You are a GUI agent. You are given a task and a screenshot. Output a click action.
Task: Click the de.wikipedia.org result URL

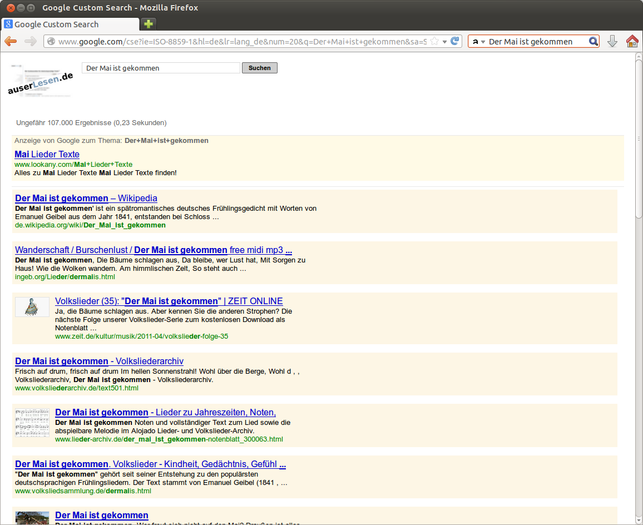coord(90,225)
